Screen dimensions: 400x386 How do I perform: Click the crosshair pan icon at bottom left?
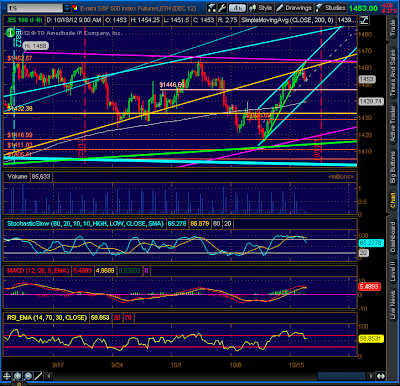7,376
